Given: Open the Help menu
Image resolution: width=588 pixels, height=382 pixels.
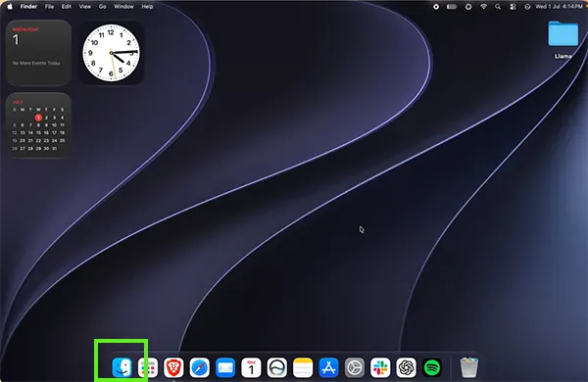Looking at the screenshot, I should [147, 7].
